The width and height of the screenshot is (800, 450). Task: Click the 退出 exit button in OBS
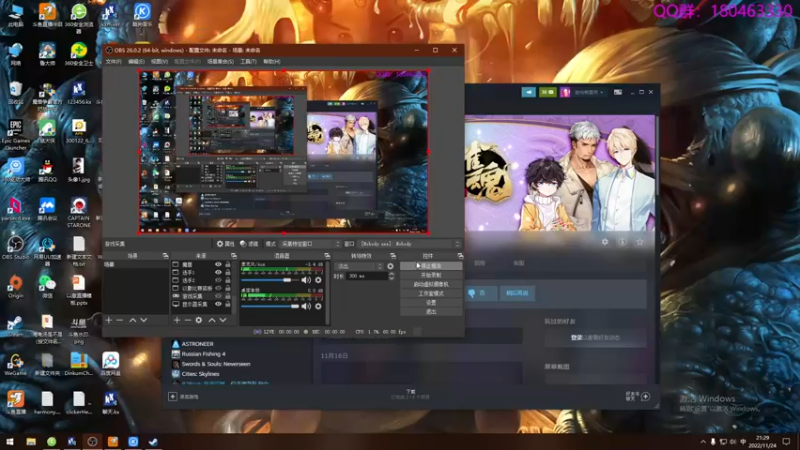click(431, 312)
